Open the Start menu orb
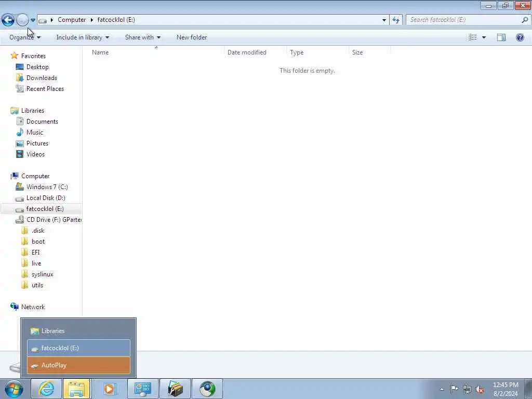 pos(14,389)
